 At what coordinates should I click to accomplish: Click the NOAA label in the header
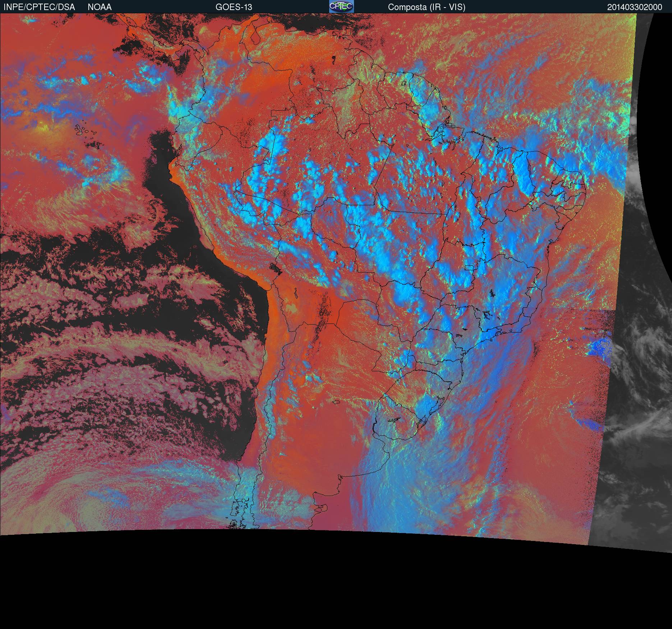(100, 7)
